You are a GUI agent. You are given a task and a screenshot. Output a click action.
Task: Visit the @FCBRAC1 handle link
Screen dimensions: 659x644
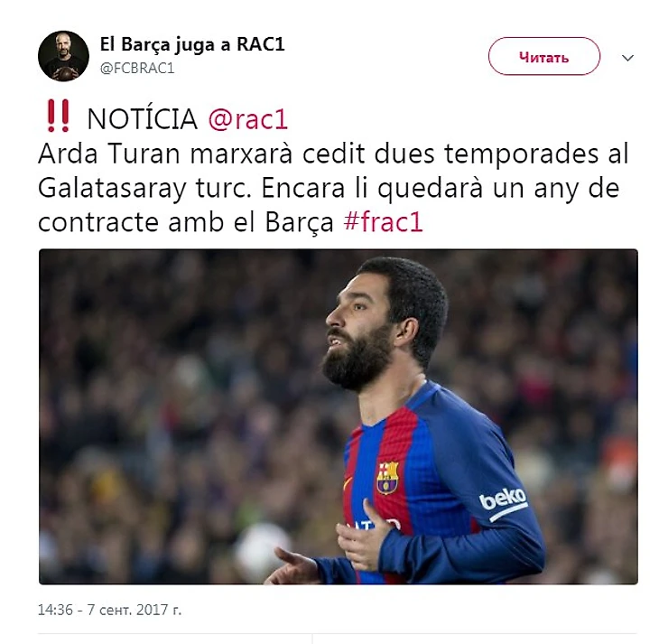tap(137, 68)
